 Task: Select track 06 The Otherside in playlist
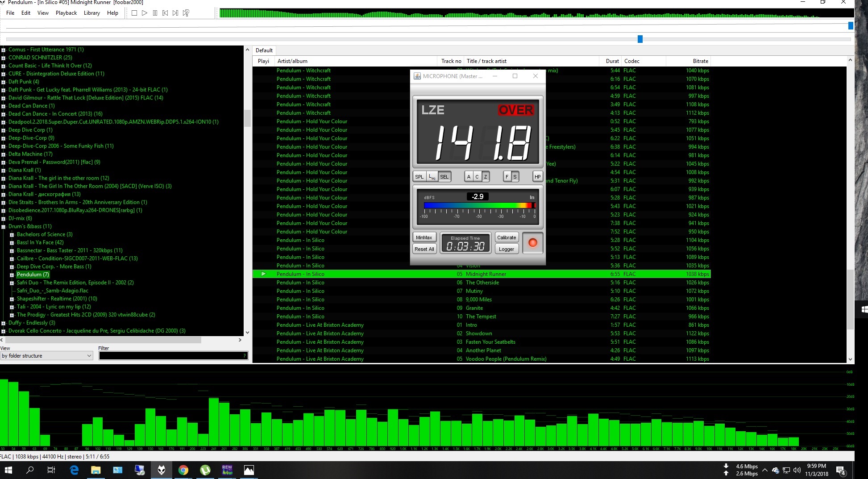tap(482, 283)
